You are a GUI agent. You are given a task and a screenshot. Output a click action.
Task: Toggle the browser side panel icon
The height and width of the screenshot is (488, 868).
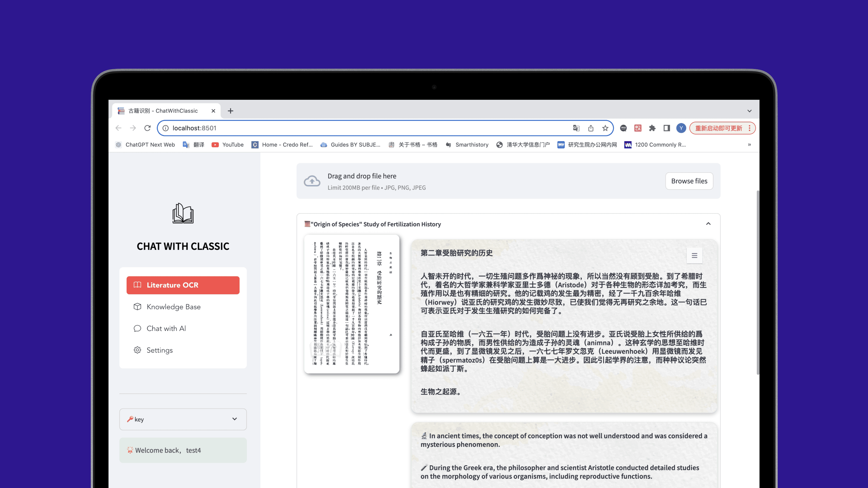[x=666, y=128]
